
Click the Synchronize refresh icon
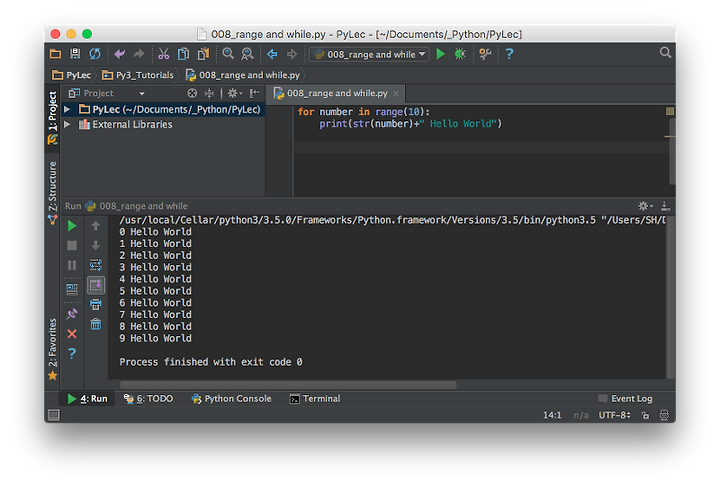tap(95, 54)
